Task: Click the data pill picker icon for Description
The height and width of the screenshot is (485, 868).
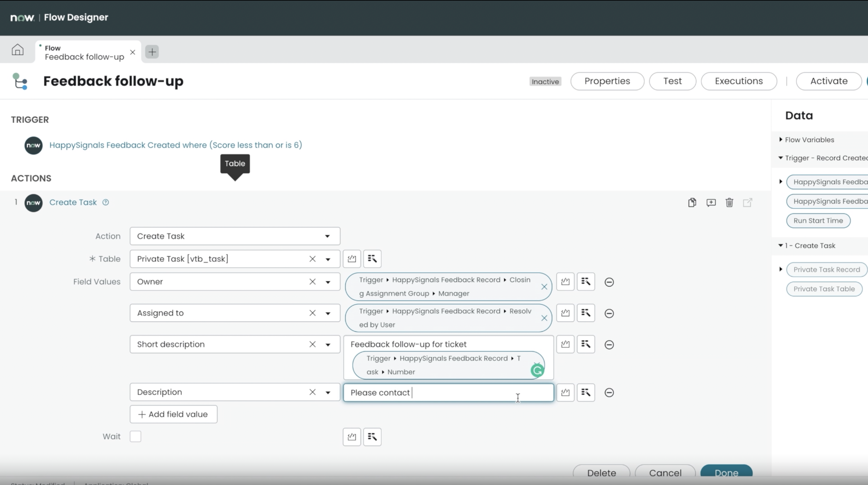Action: 585,392
